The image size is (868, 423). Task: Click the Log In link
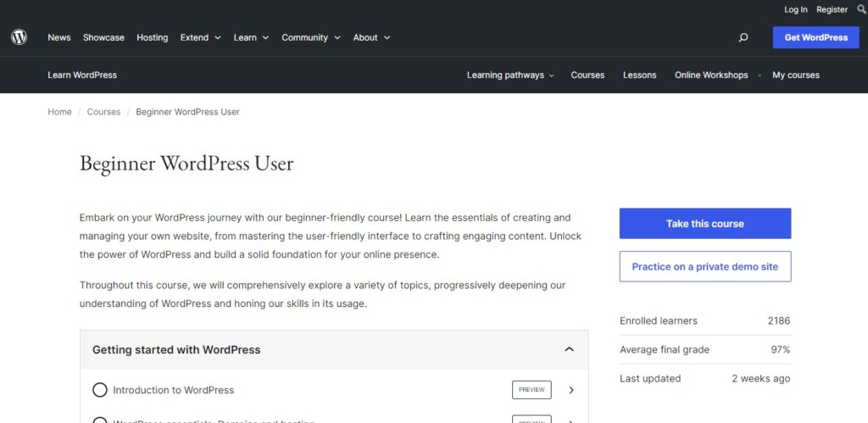795,9
